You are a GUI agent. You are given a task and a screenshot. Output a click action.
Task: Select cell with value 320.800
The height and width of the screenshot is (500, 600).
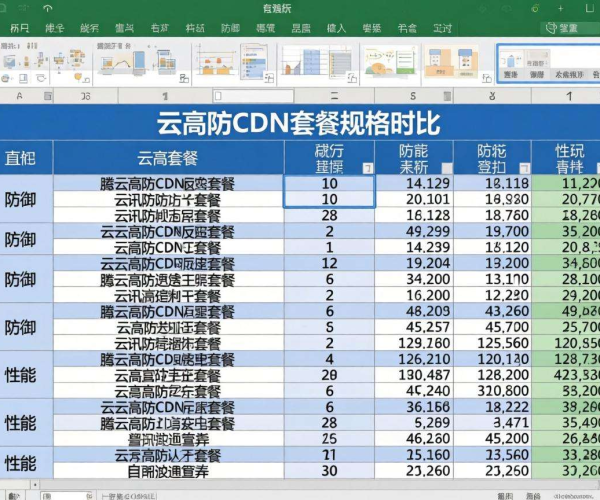[x=492, y=391]
